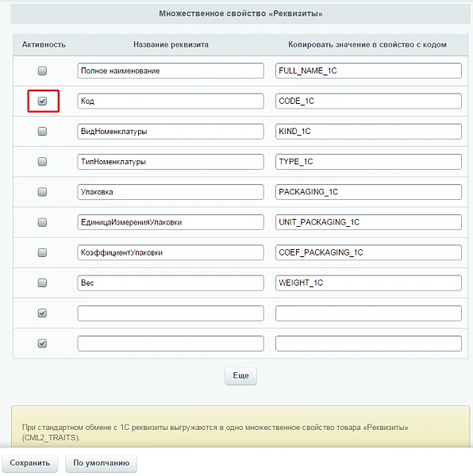
Task: Click the Еще button to add rows
Action: (240, 376)
